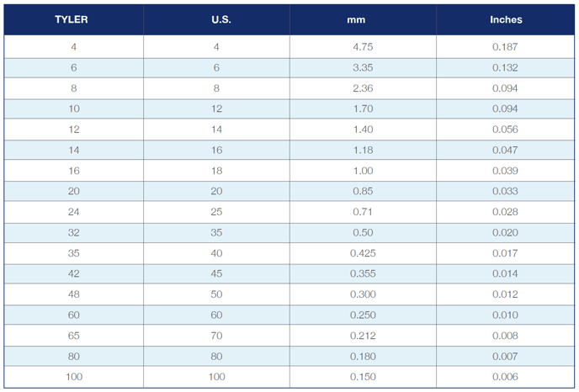Select the 0.212 mm value
The height and width of the screenshot is (392, 579).
point(363,336)
